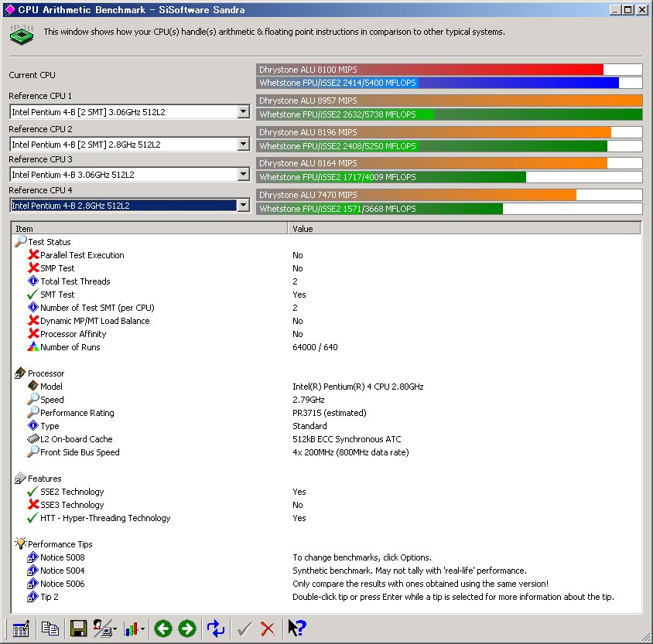
Task: Click the magnifier icon beside Front Side Bus Speed
Action: pos(33,451)
